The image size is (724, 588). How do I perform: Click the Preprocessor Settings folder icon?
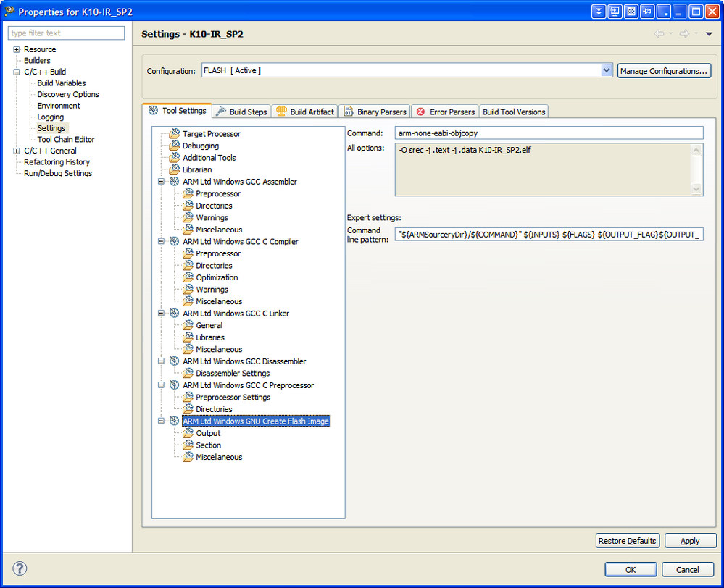coord(188,398)
